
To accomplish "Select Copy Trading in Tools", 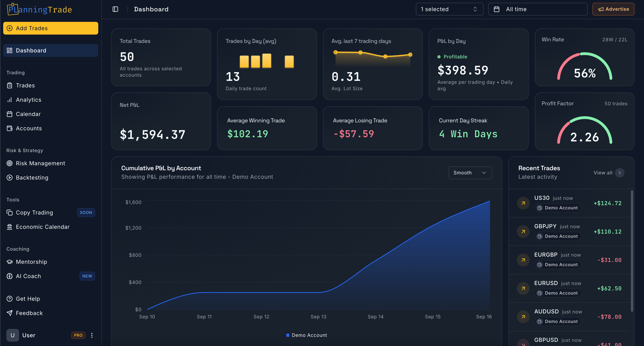I will click(x=51, y=213).
